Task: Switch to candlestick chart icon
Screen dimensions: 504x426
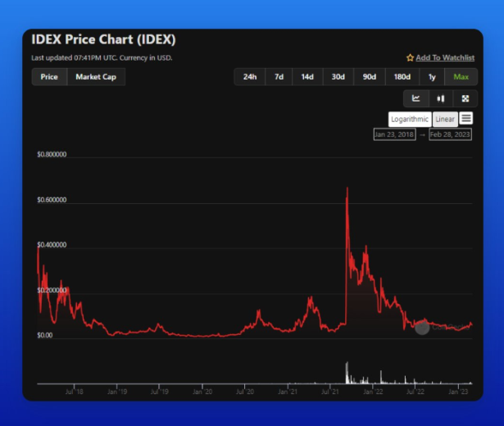Action: point(441,98)
